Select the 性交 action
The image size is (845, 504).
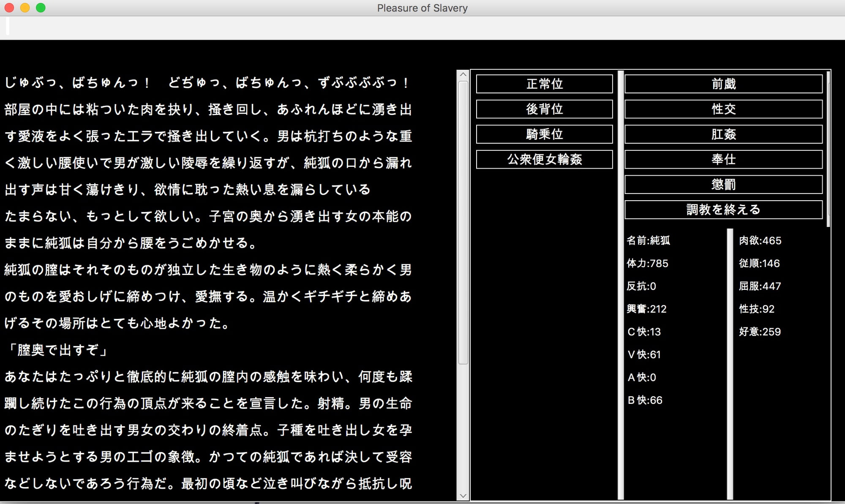[x=724, y=109]
